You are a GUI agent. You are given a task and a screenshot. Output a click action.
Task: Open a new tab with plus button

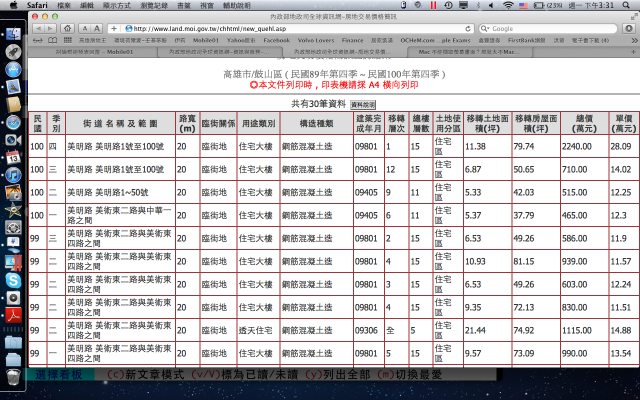point(634,52)
